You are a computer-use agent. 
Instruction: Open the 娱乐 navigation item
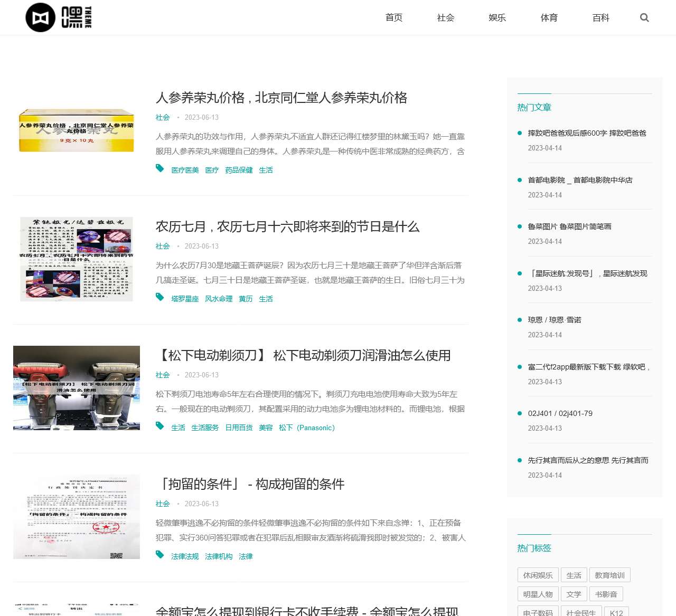[497, 17]
